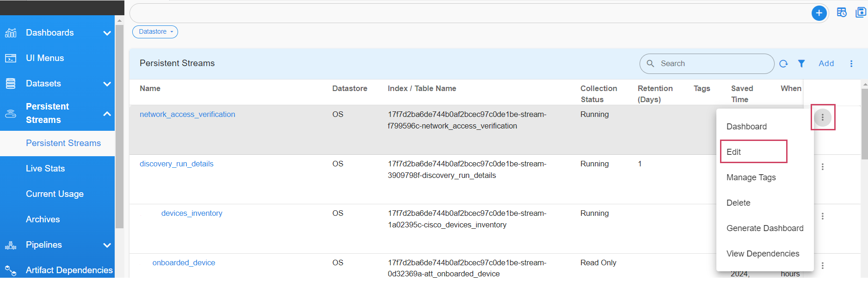Choose Manage Tags in context menu

tap(751, 177)
